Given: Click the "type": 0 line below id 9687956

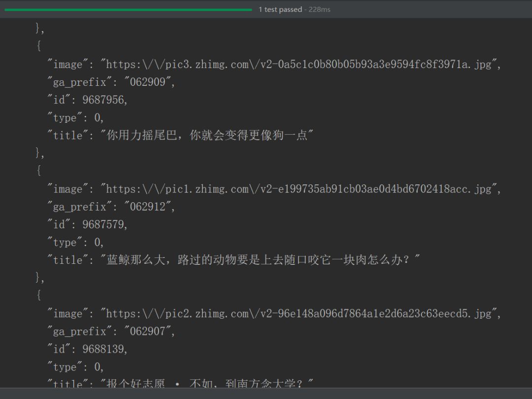Looking at the screenshot, I should (x=75, y=118).
